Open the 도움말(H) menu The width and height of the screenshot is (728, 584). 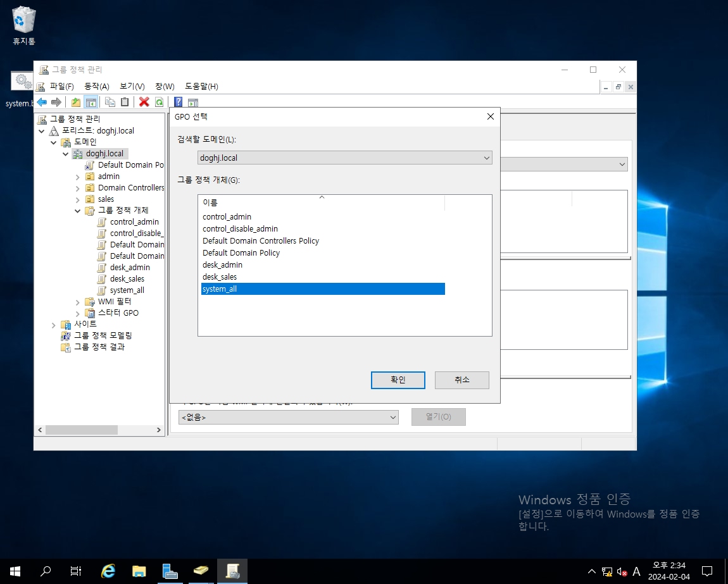201,86
